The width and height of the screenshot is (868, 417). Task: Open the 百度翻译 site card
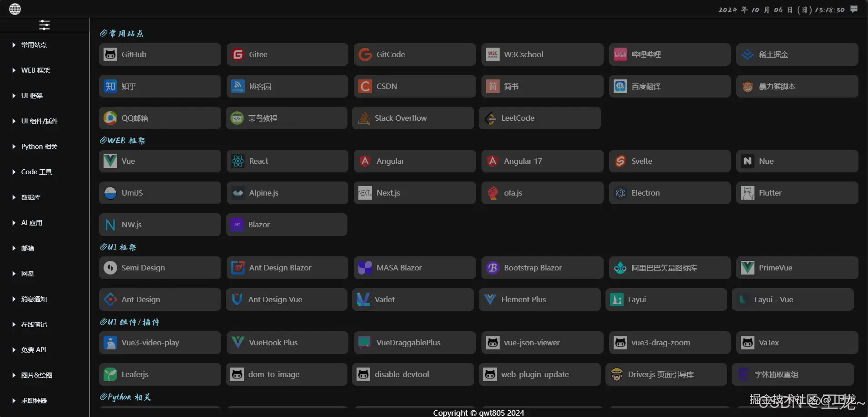pos(670,86)
